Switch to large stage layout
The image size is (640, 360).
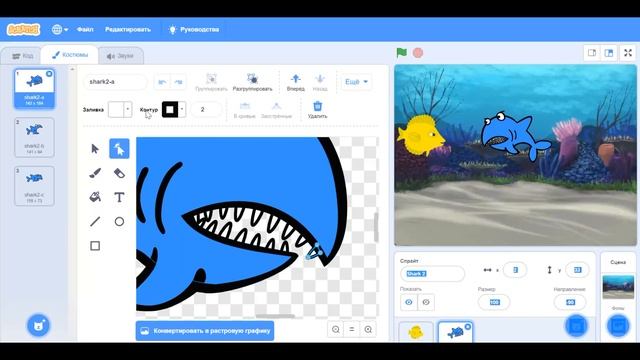(x=609, y=53)
